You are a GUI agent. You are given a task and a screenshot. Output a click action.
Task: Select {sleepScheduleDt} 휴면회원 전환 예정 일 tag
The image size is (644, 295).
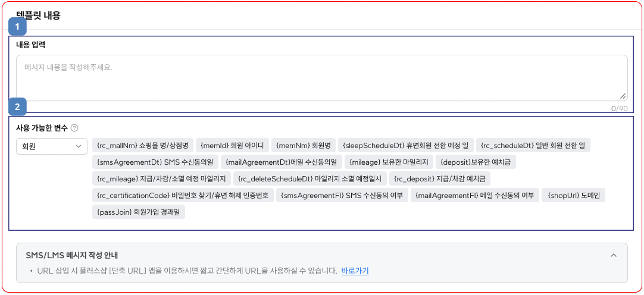tap(405, 145)
